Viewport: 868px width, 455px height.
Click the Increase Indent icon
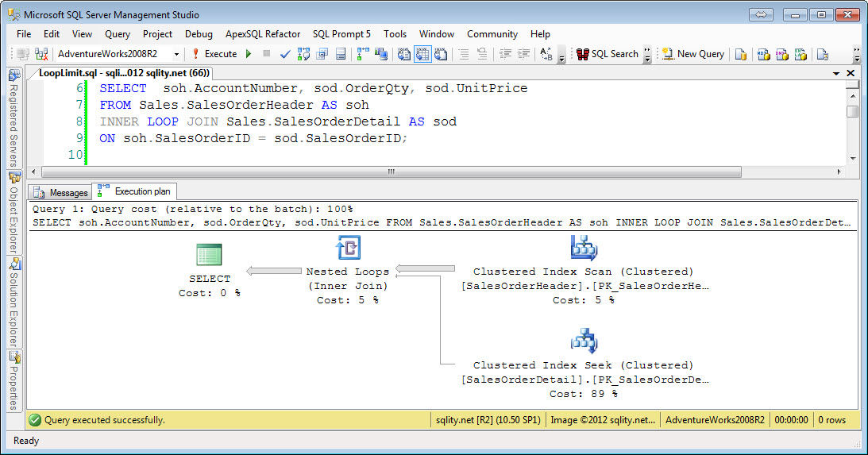pyautogui.click(x=523, y=54)
